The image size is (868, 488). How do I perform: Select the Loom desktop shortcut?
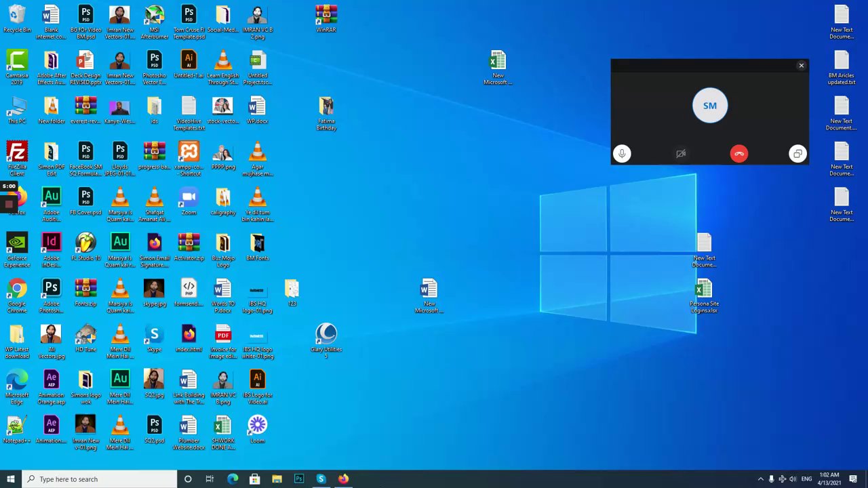257,430
